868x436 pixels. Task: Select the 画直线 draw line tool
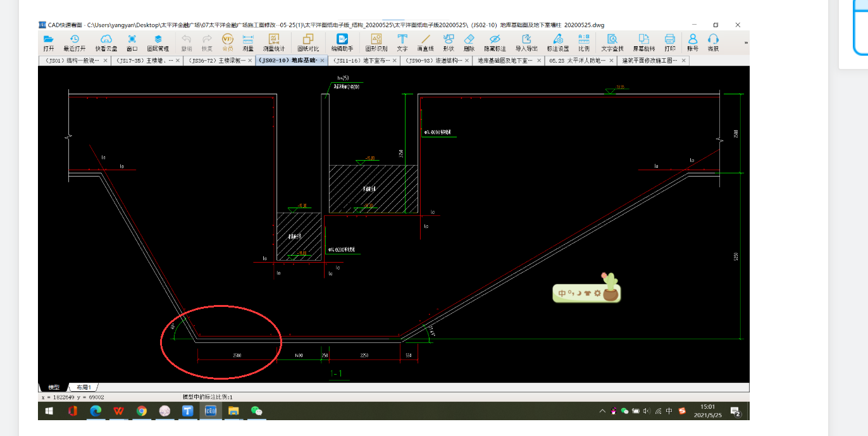[x=425, y=42]
